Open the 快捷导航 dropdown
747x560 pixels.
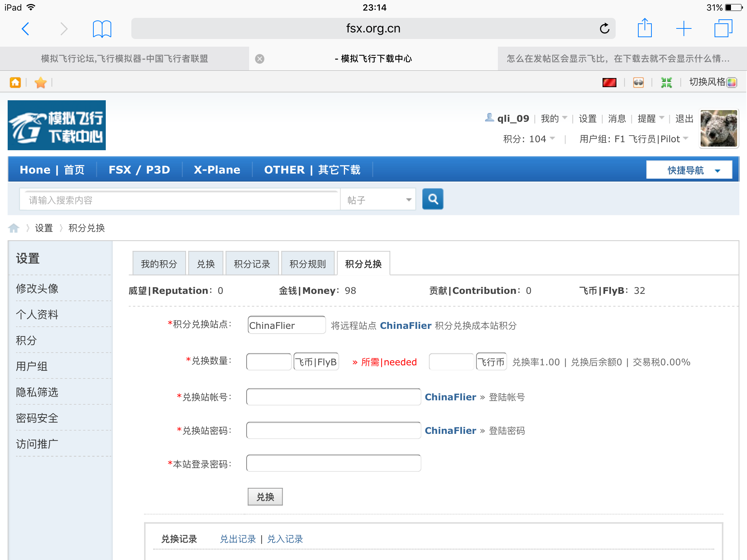click(x=689, y=170)
